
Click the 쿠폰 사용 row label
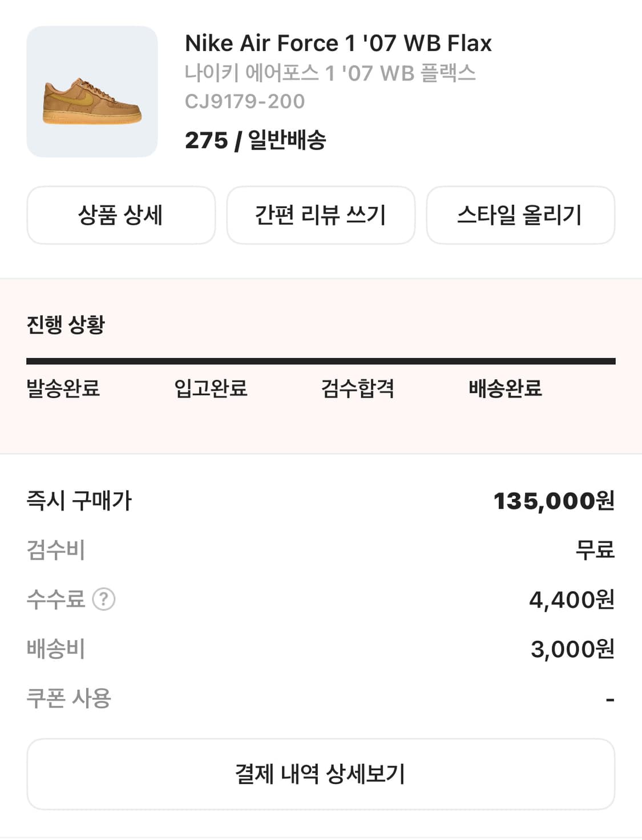[x=69, y=698]
